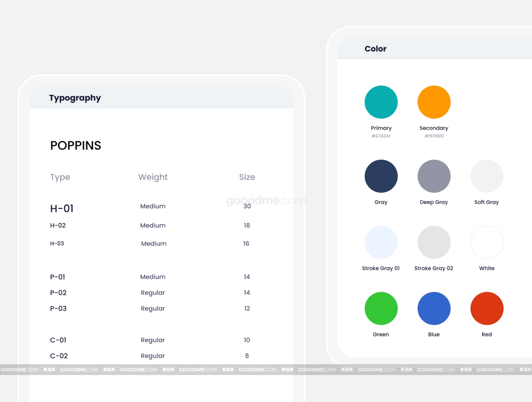This screenshot has width=532, height=402.
Task: Pick the Blue color swatch
Action: pyautogui.click(x=434, y=308)
